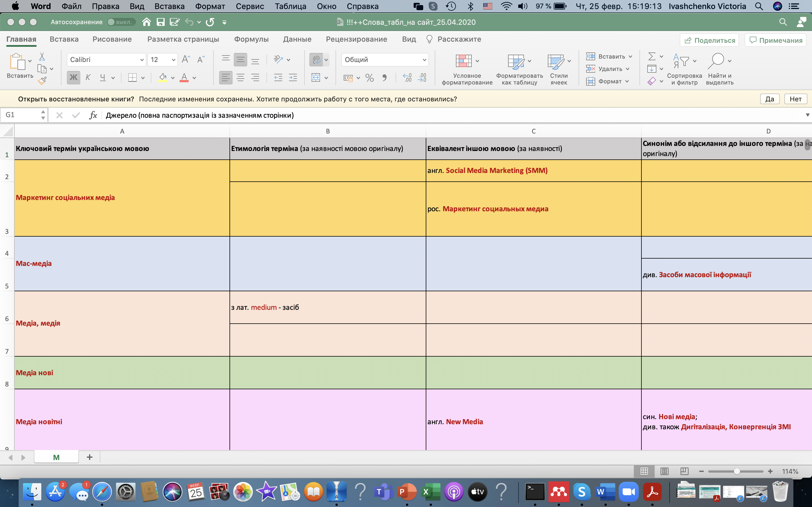This screenshot has height=507, width=812.
Task: Click the Format Painter brush icon
Action: (42, 81)
